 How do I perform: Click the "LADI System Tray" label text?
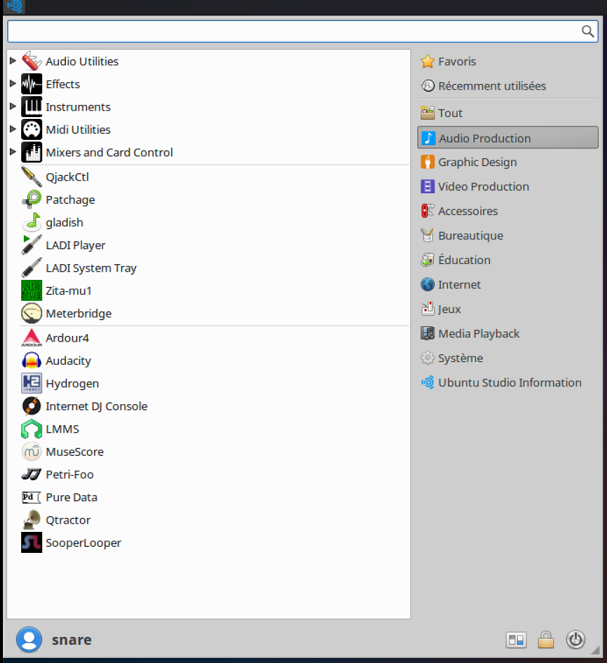[x=91, y=268]
